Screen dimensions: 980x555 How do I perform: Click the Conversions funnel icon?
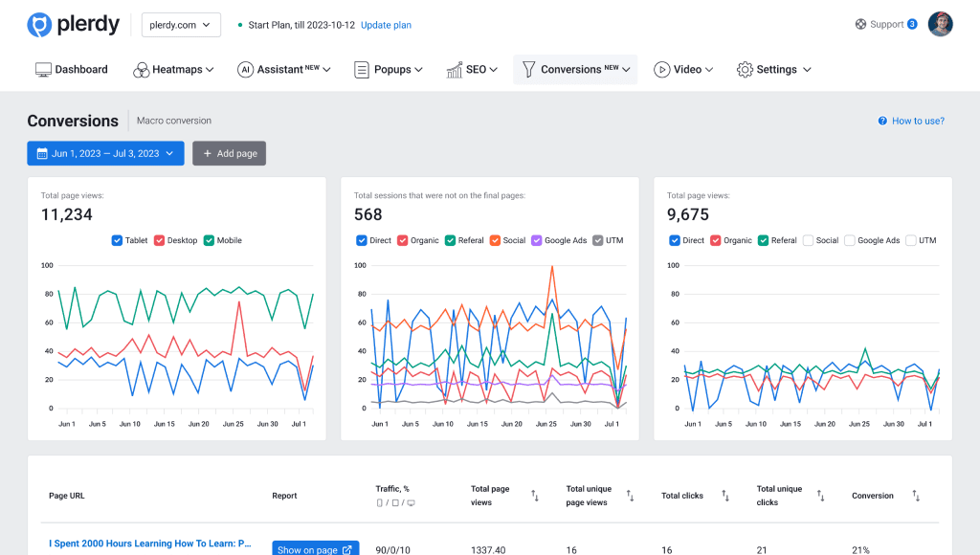528,69
